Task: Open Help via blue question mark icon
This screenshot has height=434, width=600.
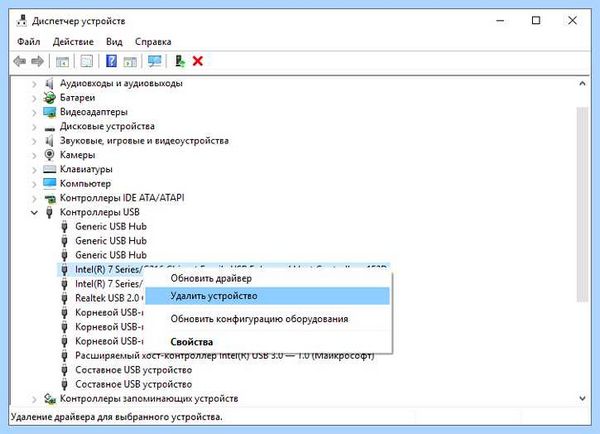Action: [x=111, y=61]
